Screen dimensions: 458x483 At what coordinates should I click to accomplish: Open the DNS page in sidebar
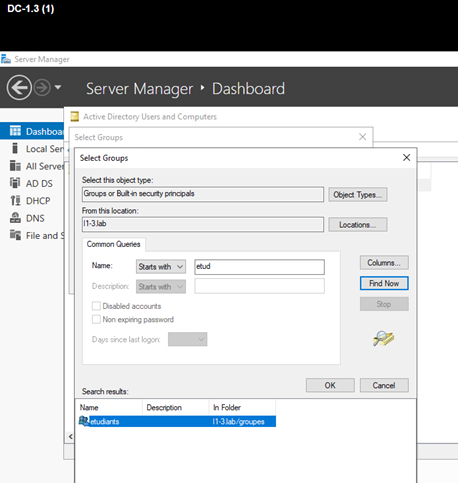click(35, 218)
